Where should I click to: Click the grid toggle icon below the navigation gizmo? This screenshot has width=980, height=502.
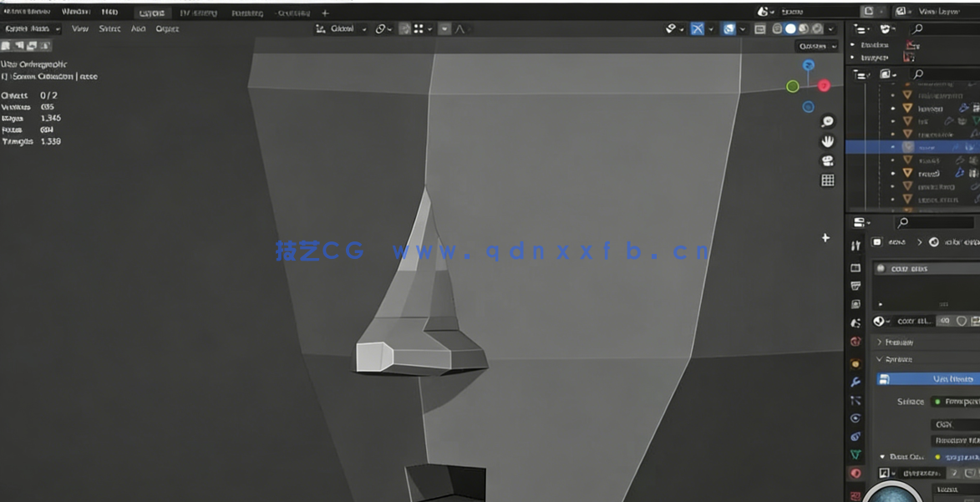click(x=826, y=179)
